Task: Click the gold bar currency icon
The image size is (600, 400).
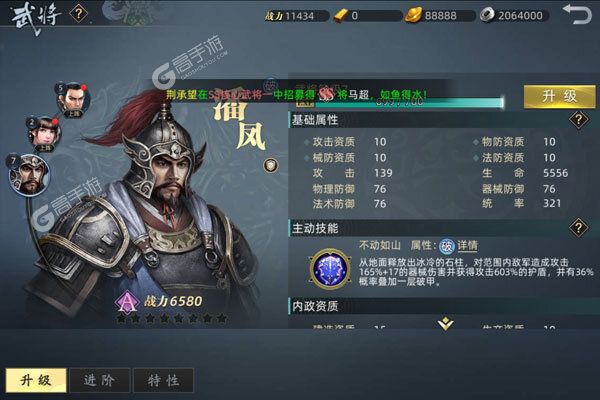Action: [x=340, y=16]
